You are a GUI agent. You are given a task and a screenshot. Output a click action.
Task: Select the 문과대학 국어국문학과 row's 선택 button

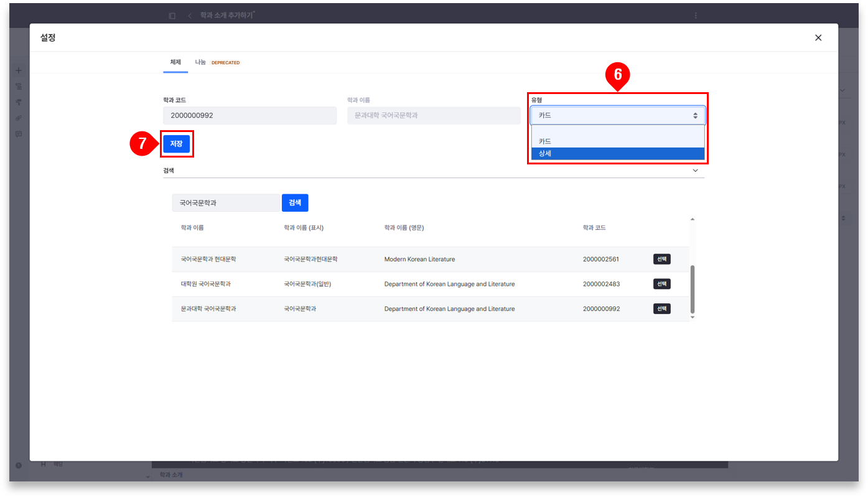[661, 309]
